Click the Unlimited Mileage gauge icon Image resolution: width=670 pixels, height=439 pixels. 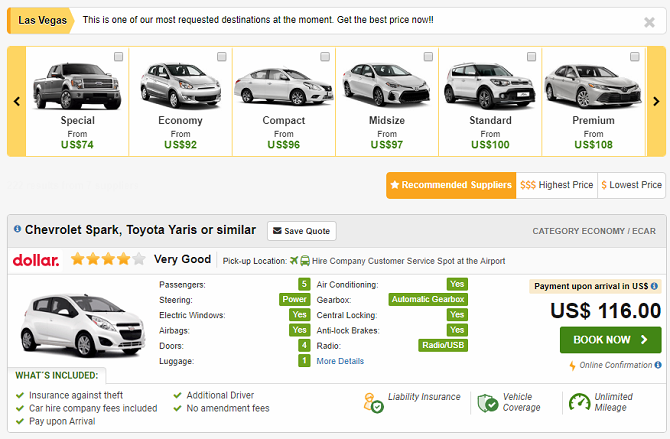[580, 403]
